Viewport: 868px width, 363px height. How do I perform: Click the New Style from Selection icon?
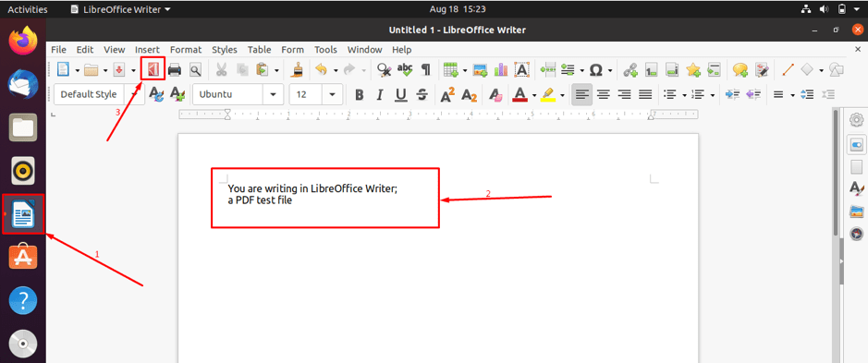[x=177, y=94]
